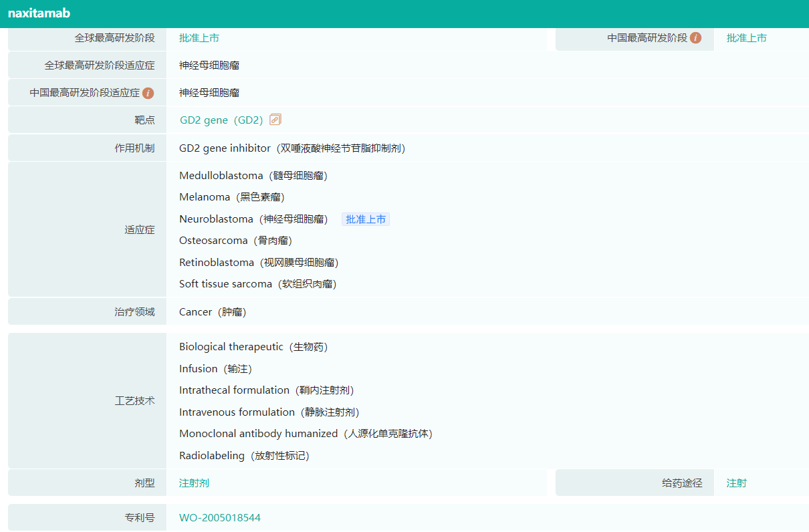Click the naxitamab title in header
Screen dimensions: 809x532
pos(39,13)
